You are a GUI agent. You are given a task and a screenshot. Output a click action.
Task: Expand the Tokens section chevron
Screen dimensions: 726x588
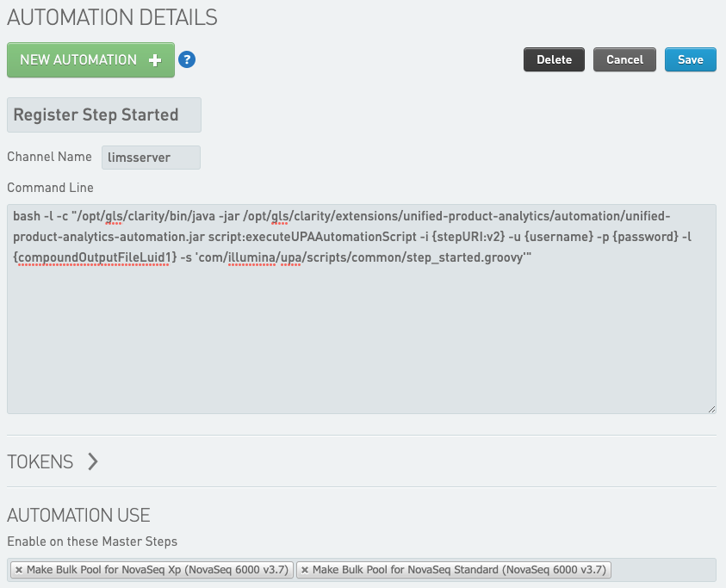[x=93, y=461]
